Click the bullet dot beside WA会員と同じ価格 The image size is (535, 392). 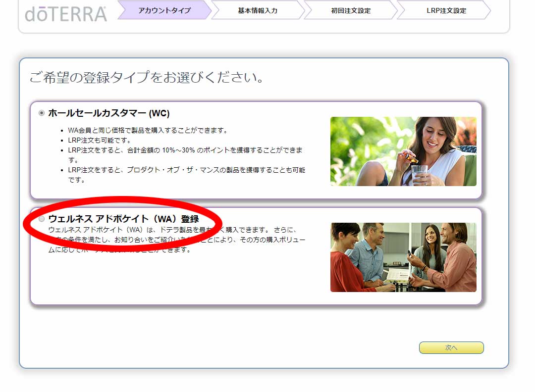pyautogui.click(x=61, y=131)
